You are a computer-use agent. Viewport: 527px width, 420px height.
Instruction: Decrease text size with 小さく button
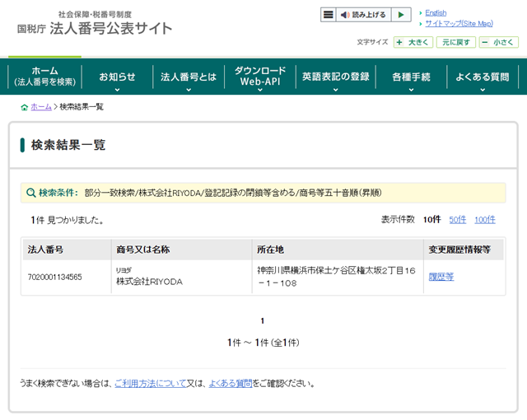[499, 42]
